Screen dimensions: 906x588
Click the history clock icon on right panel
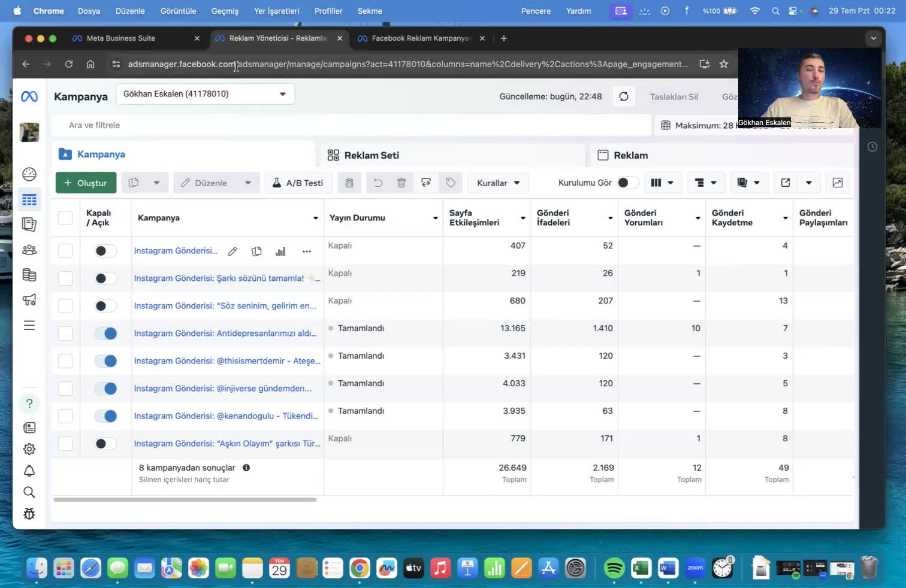point(872,147)
